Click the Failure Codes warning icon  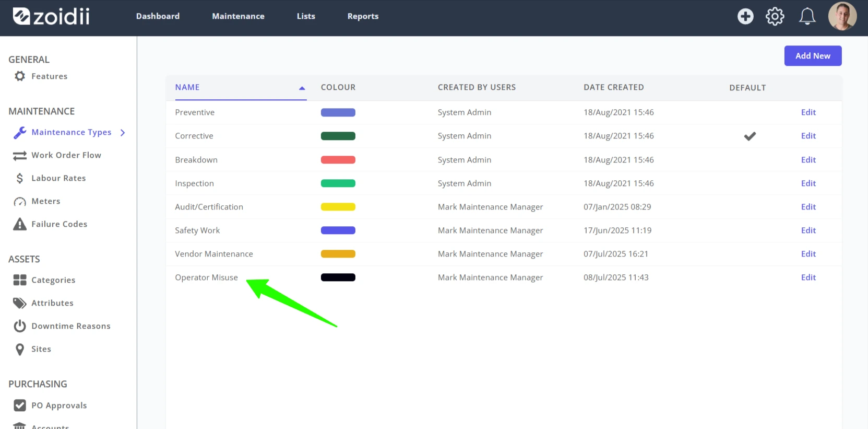coord(20,224)
